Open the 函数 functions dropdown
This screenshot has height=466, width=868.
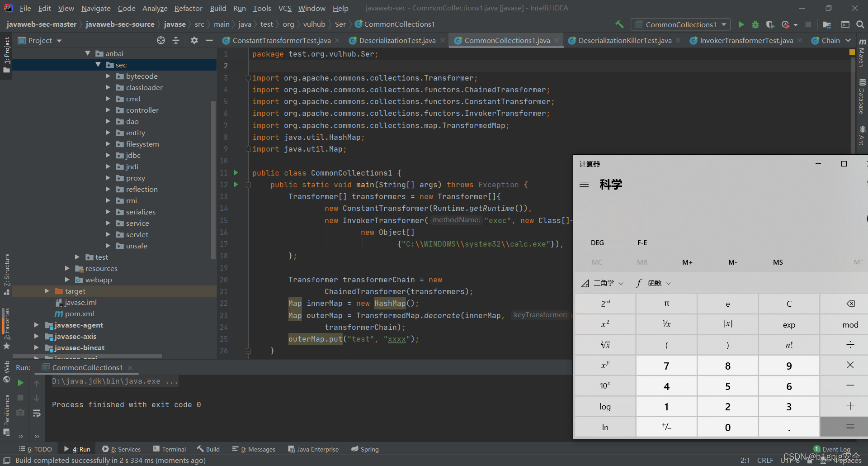pos(653,283)
